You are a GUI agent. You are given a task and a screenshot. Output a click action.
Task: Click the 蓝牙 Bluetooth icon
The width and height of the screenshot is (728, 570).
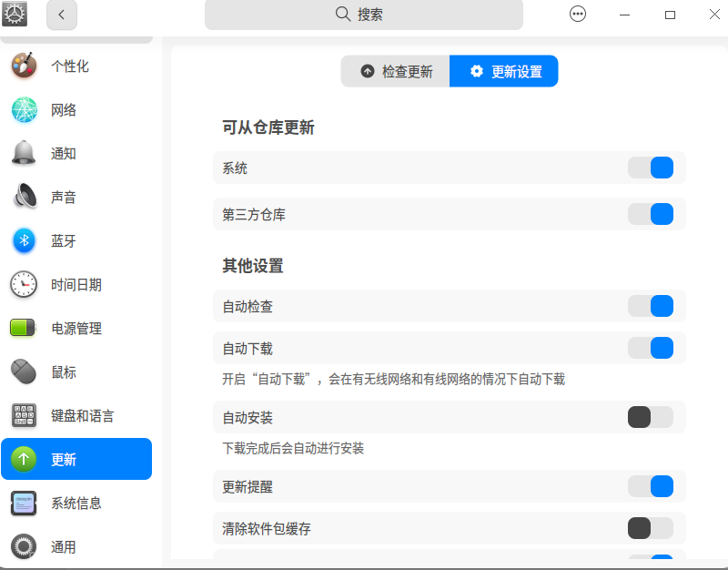coord(25,240)
